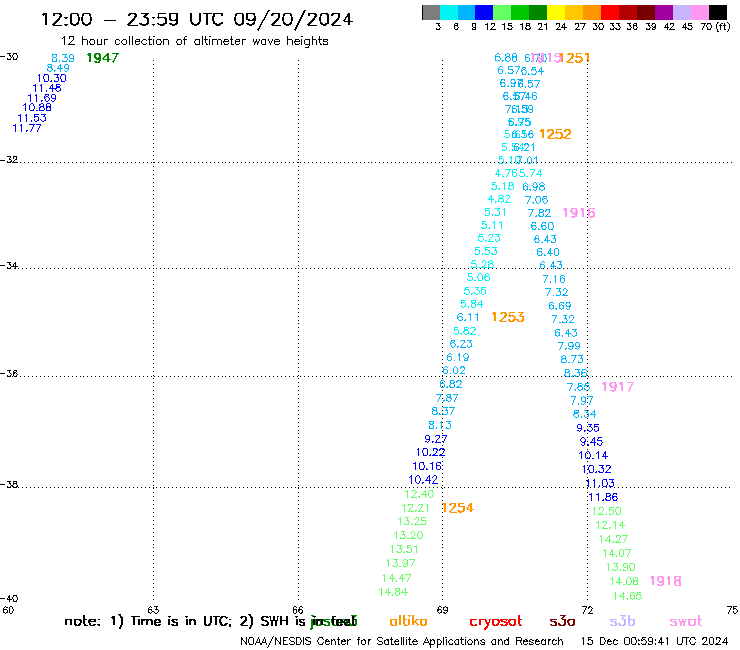
Task: Click the 'altika' satellite label
Action: (x=408, y=621)
